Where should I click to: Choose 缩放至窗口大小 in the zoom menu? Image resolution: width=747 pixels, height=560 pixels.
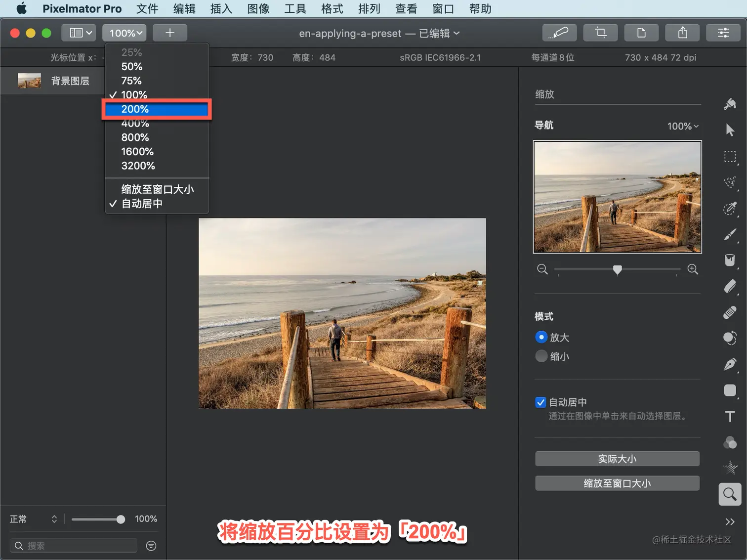(157, 189)
